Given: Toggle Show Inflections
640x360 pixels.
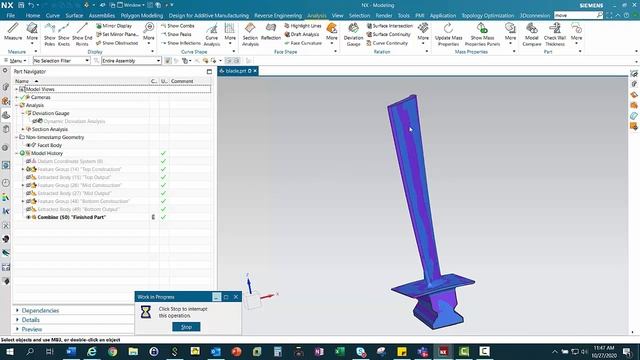Looking at the screenshot, I should point(181,43).
